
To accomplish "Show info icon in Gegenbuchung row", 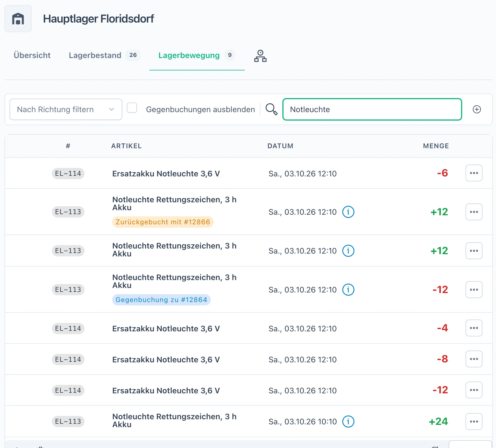I will click(348, 290).
